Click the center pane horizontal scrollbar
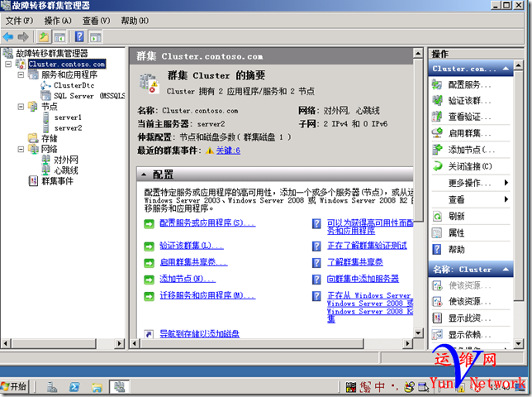The image size is (532, 397). 252,343
